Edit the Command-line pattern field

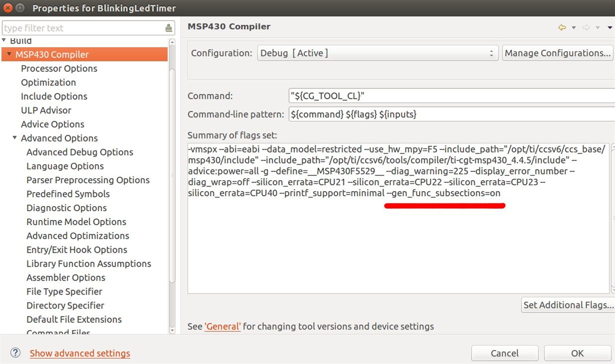click(x=451, y=114)
